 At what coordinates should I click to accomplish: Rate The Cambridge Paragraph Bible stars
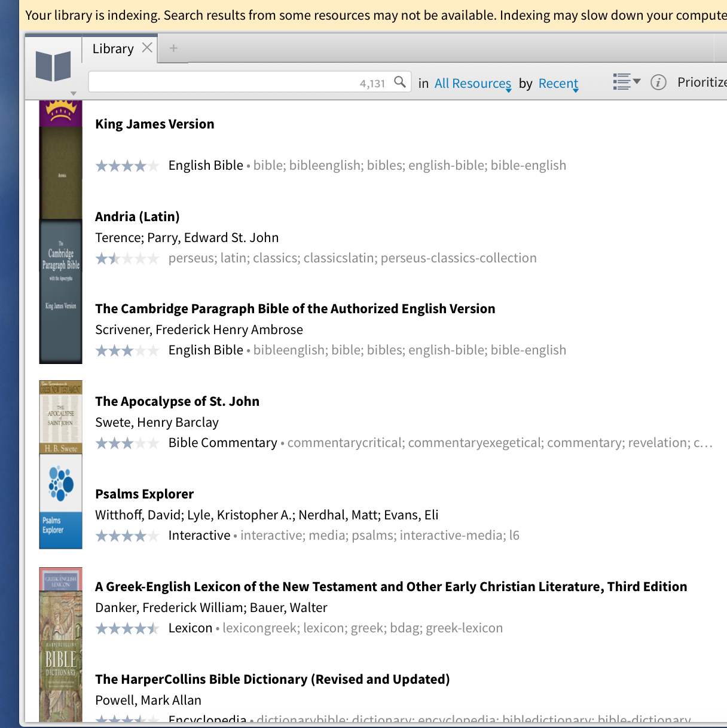(x=127, y=350)
